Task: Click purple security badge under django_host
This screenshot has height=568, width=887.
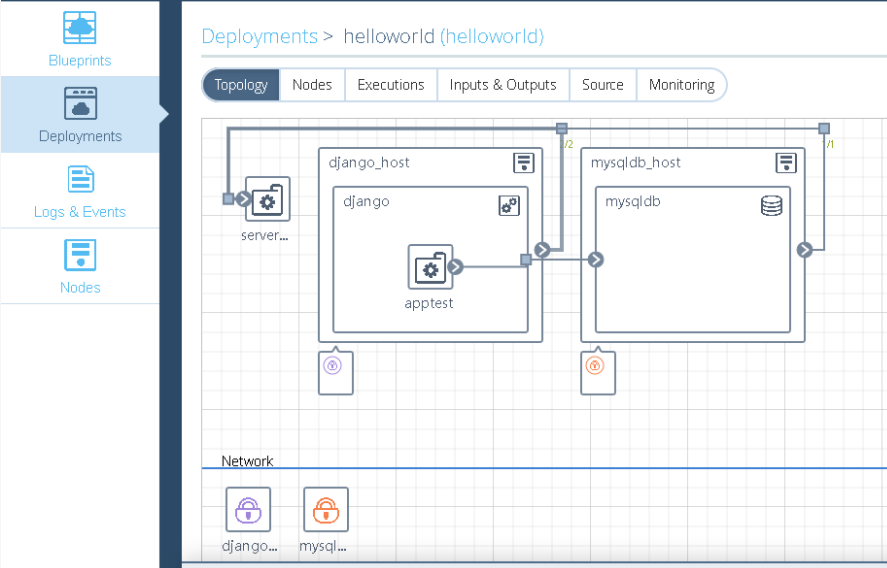Action: click(x=333, y=366)
